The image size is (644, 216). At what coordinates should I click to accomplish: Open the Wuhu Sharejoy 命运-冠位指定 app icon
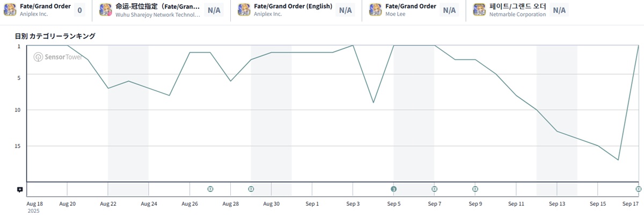(106, 10)
